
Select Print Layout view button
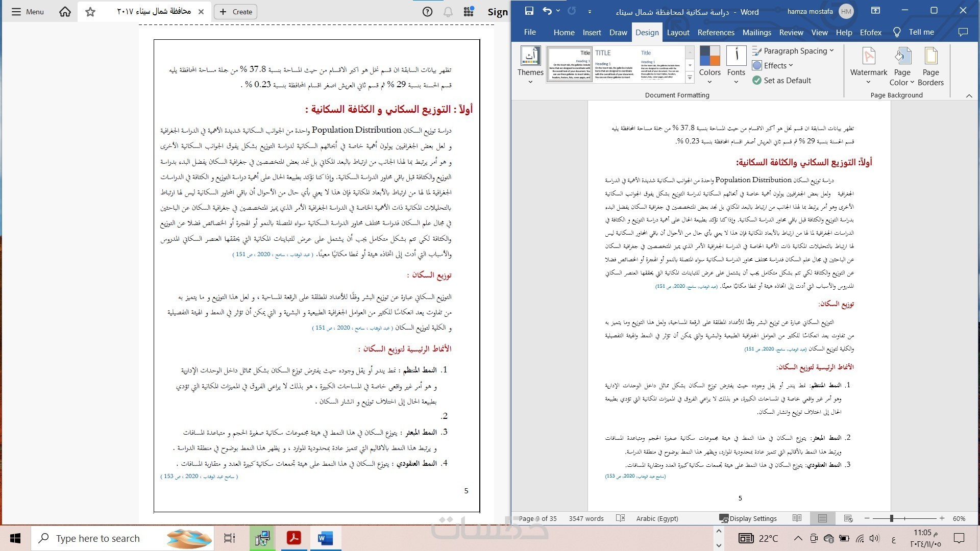pos(822,518)
